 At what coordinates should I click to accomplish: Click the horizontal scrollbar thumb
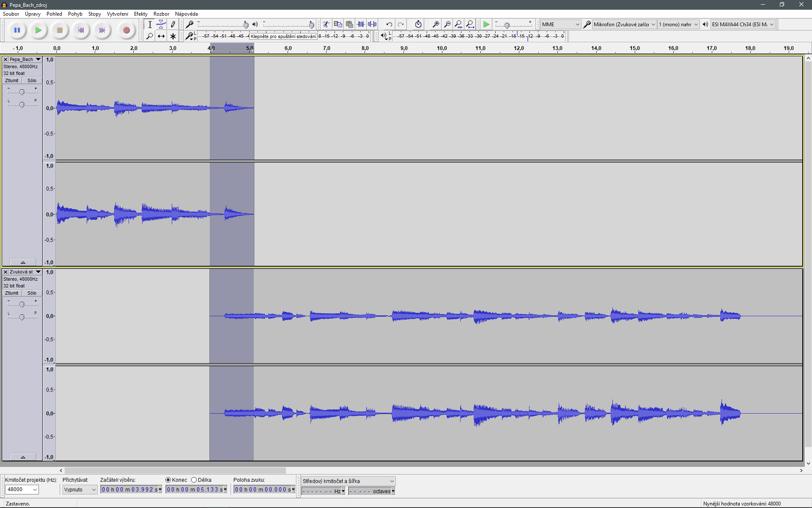point(175,470)
